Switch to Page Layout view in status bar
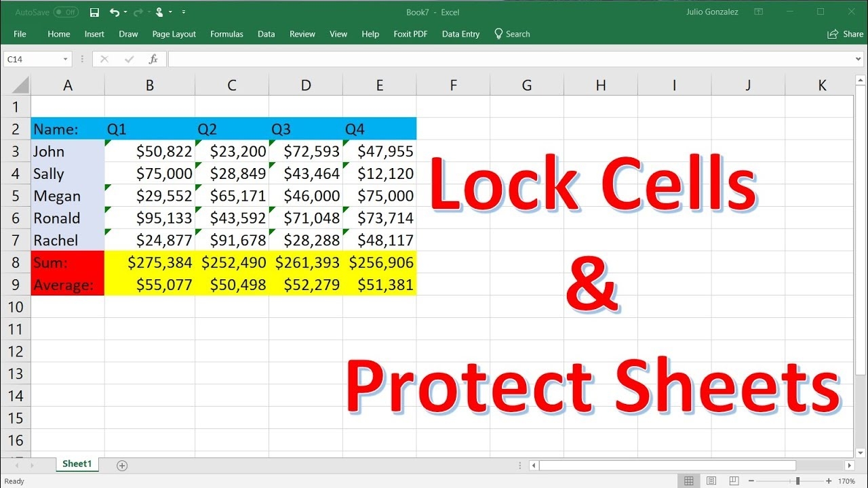The width and height of the screenshot is (868, 488). click(711, 480)
